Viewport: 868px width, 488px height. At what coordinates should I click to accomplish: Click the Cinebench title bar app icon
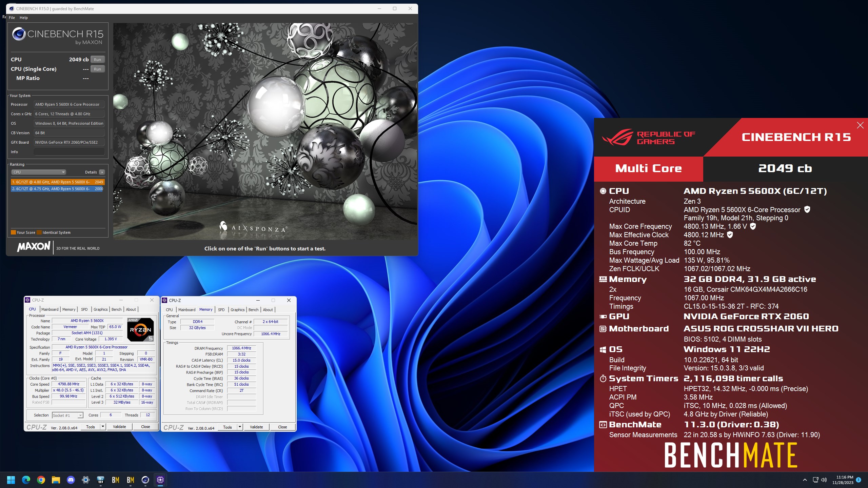click(12, 8)
